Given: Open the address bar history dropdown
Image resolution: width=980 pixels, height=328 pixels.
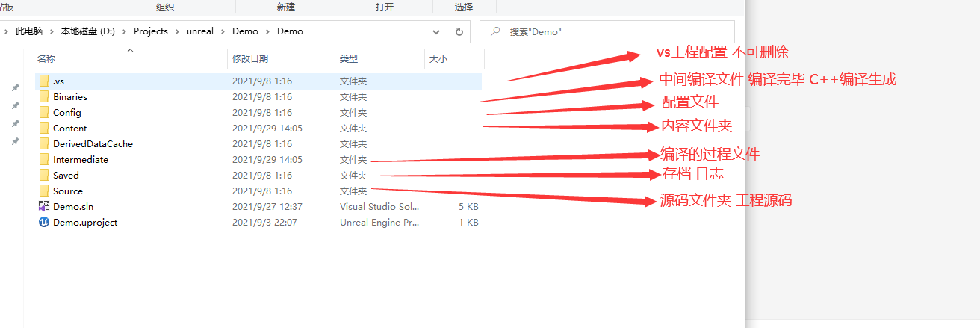Looking at the screenshot, I should click(437, 32).
